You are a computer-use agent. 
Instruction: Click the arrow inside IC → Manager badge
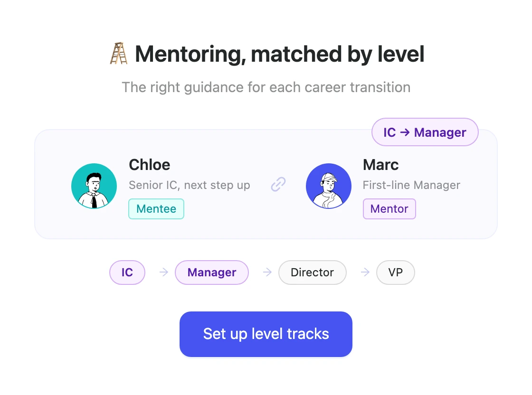click(405, 132)
